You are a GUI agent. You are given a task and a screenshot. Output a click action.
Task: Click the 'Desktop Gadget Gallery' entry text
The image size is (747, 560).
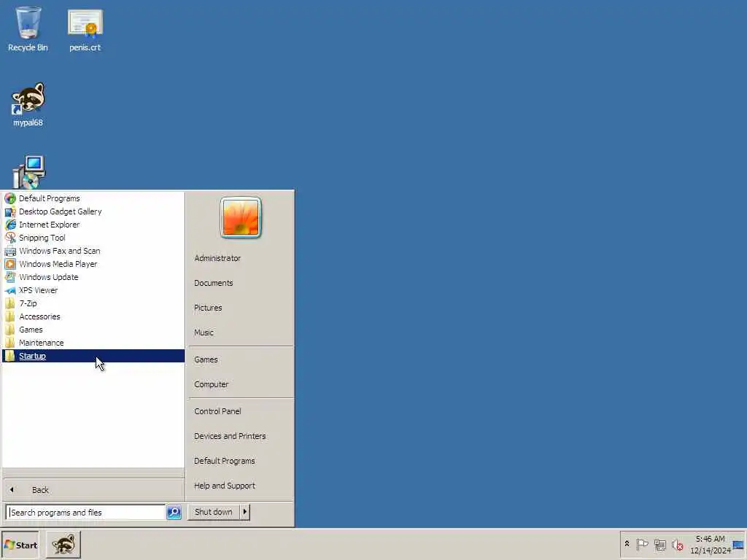[x=60, y=211]
